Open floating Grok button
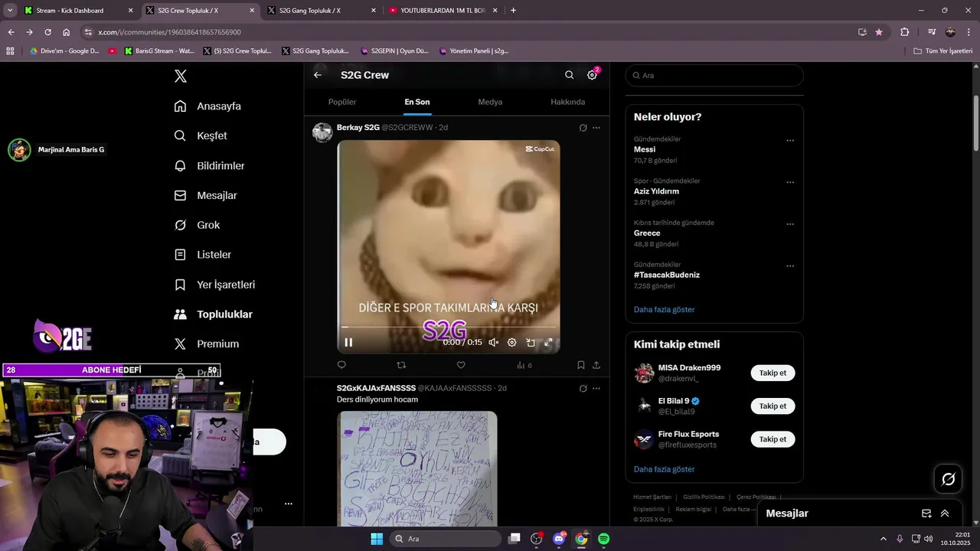The height and width of the screenshot is (551, 980). coord(948,479)
